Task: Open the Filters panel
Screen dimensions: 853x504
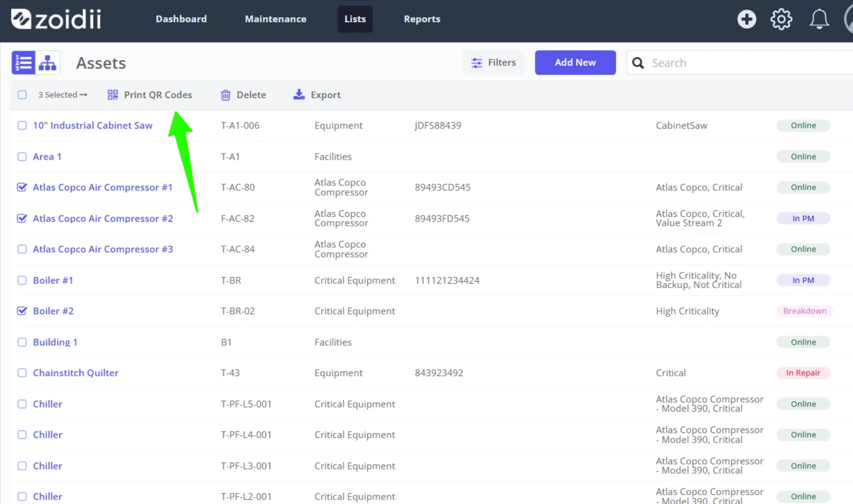Action: pos(493,62)
